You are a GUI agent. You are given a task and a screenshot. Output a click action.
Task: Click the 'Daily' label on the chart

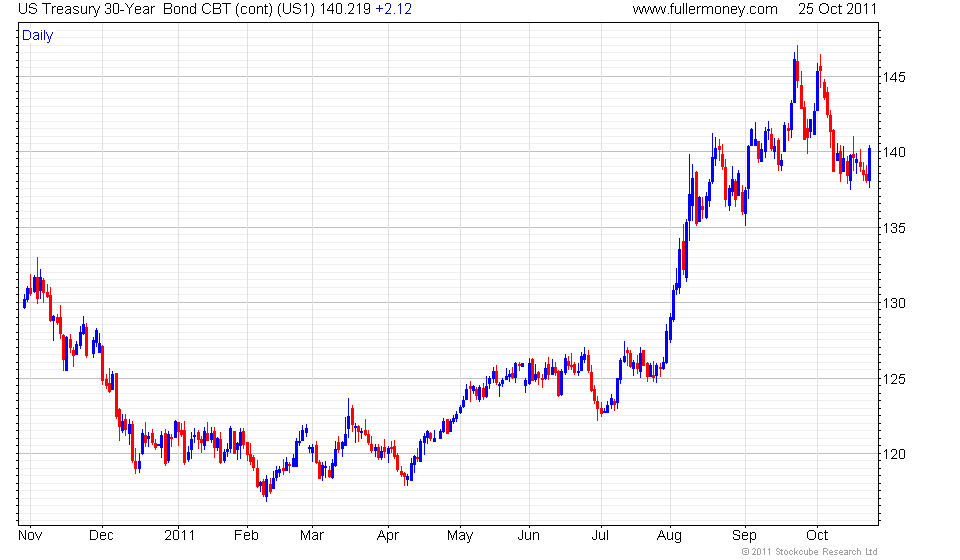[37, 35]
